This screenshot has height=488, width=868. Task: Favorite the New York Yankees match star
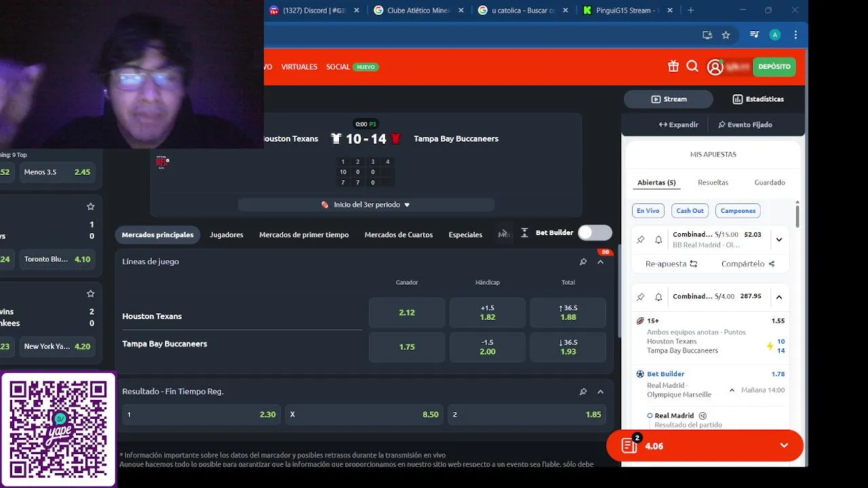(x=90, y=294)
